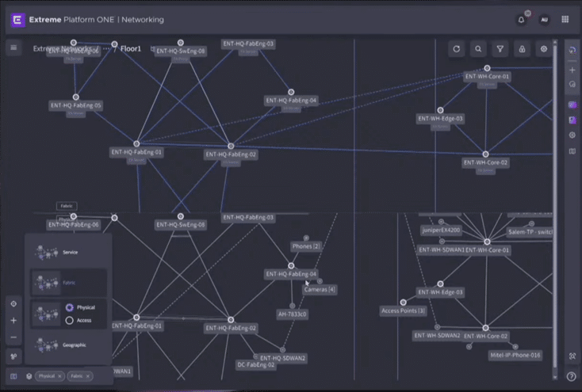Remove the Physical filter chip
This screenshot has height=392, width=582.
(x=59, y=376)
